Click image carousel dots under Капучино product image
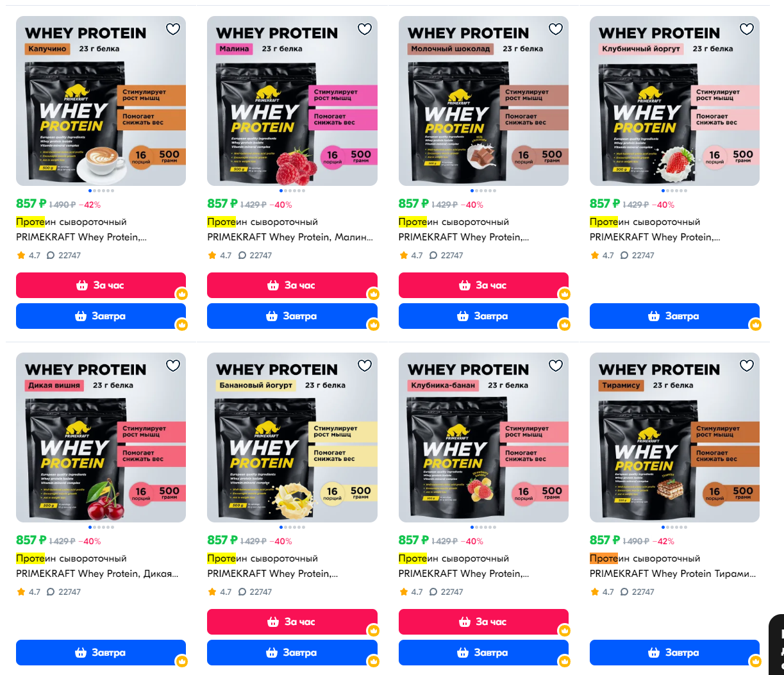 [x=101, y=190]
